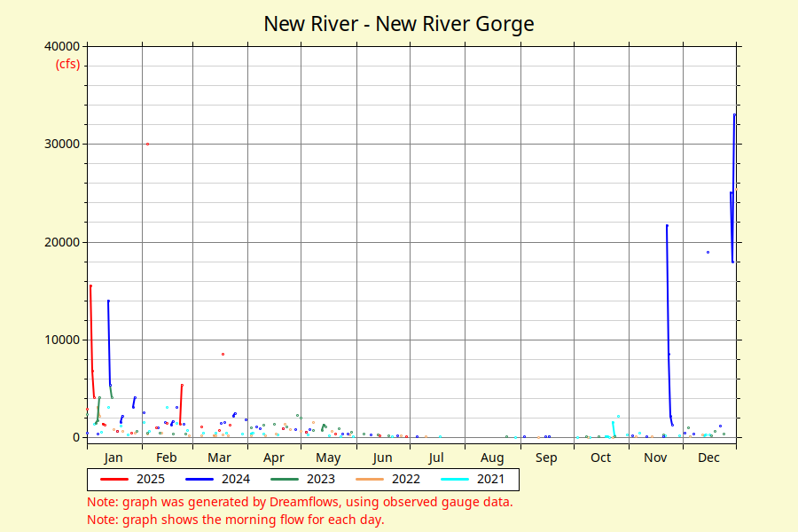Select the cyan 2021 legend line
This screenshot has height=532, width=798.
pos(455,479)
